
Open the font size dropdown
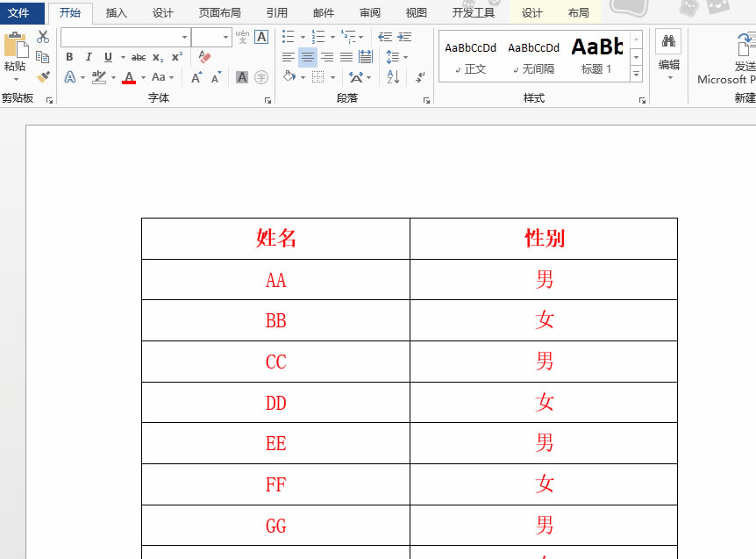[x=226, y=37]
